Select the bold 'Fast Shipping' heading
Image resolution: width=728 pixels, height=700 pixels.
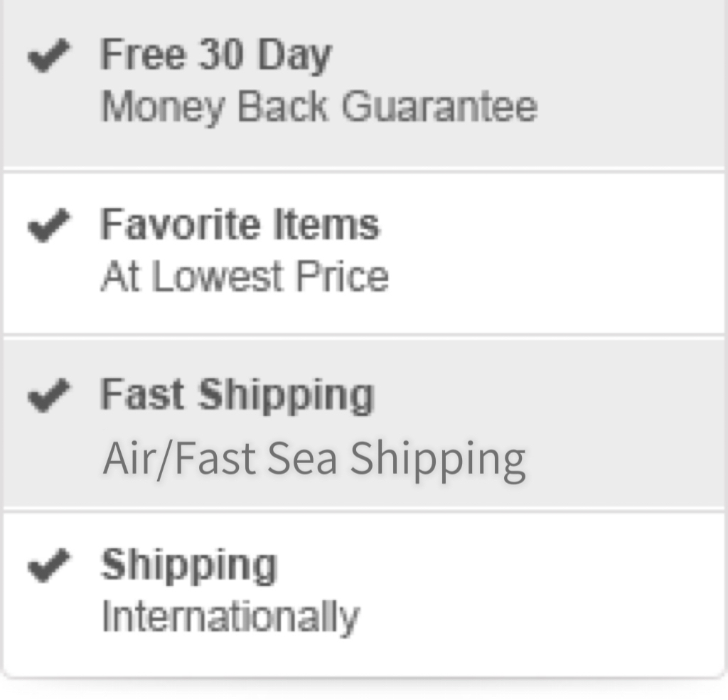[x=237, y=396]
